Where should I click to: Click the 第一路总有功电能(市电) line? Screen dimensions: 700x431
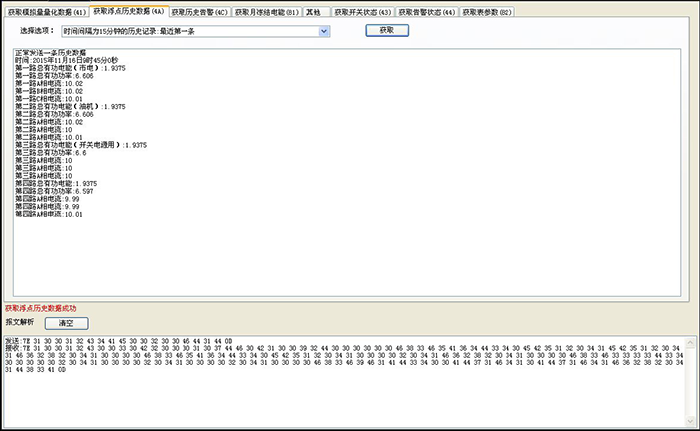(x=70, y=68)
